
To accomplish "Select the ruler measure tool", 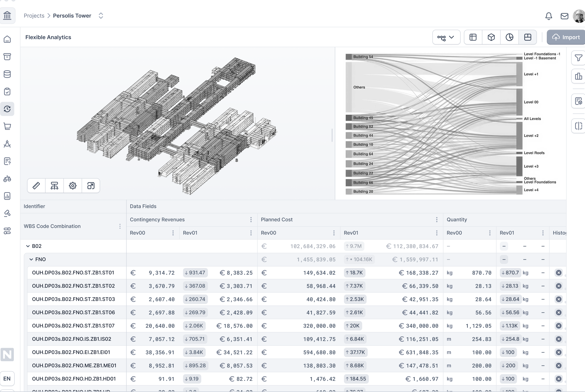I will (x=36, y=185).
